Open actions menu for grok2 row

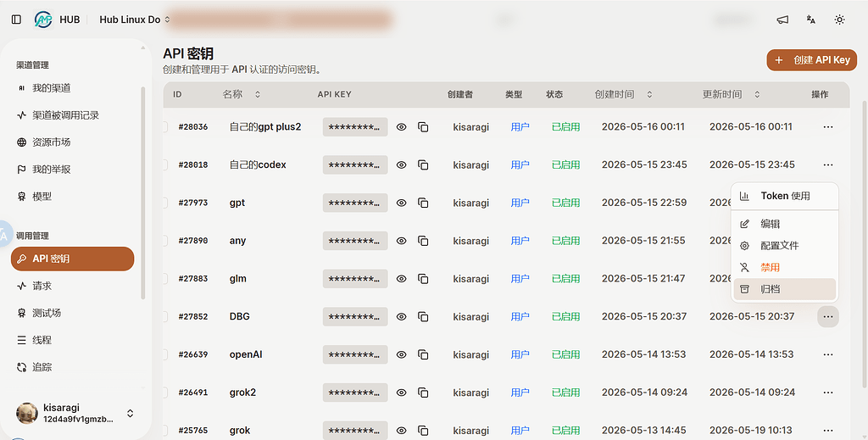[828, 393]
